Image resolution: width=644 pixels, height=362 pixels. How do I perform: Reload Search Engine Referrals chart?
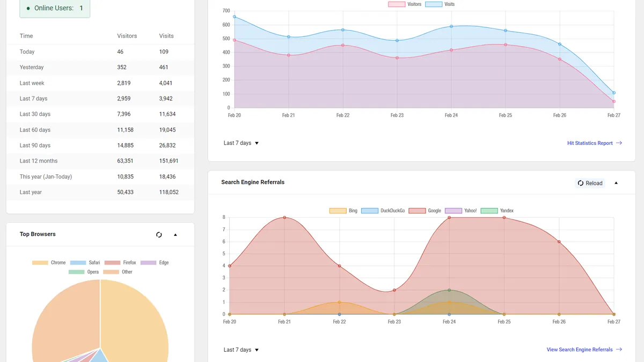(590, 183)
